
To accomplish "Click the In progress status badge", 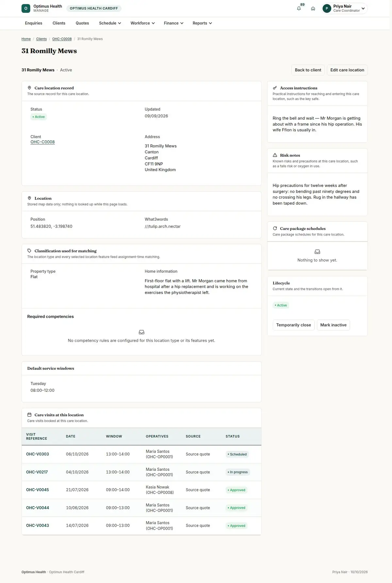I will pos(238,472).
